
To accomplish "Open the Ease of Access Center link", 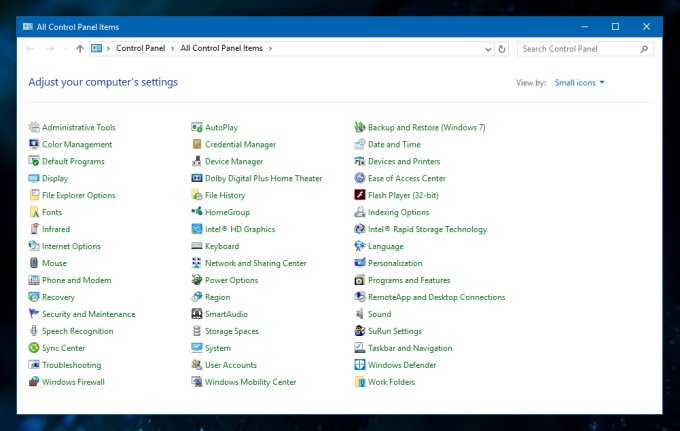I will [407, 178].
